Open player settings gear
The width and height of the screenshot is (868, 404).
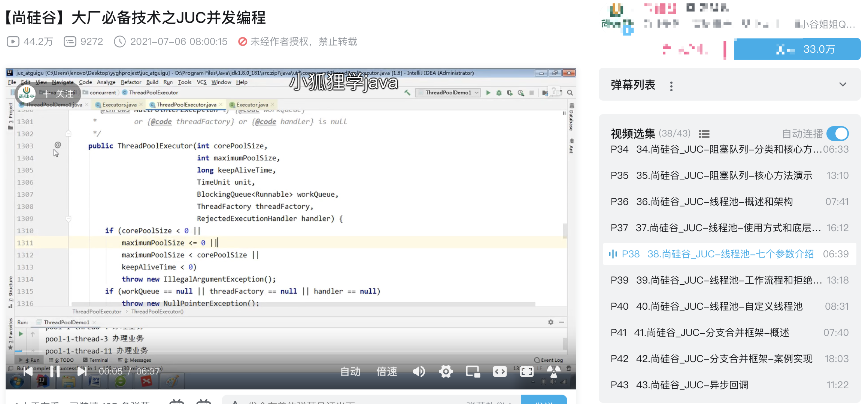pyautogui.click(x=446, y=371)
